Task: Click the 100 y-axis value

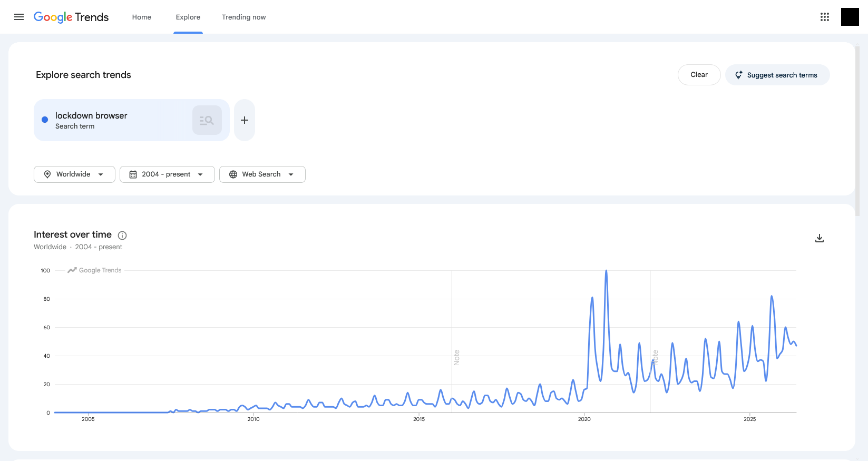Action: point(45,271)
